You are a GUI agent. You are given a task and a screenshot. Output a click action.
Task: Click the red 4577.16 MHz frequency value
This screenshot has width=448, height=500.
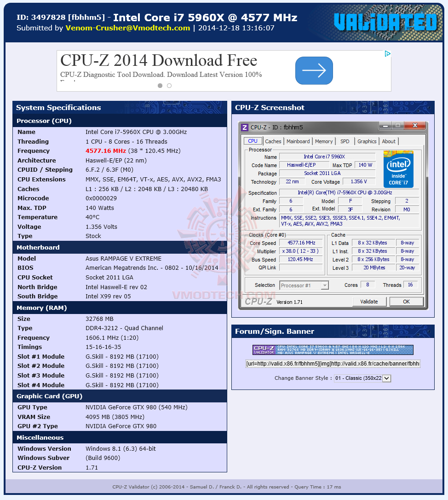coord(106,151)
